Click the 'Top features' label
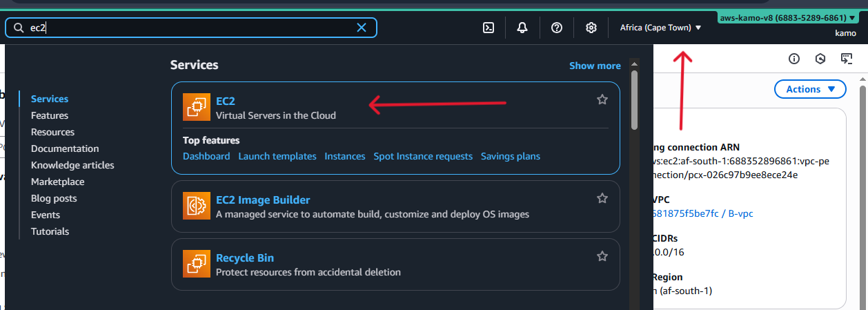The height and width of the screenshot is (310, 868). pos(211,140)
